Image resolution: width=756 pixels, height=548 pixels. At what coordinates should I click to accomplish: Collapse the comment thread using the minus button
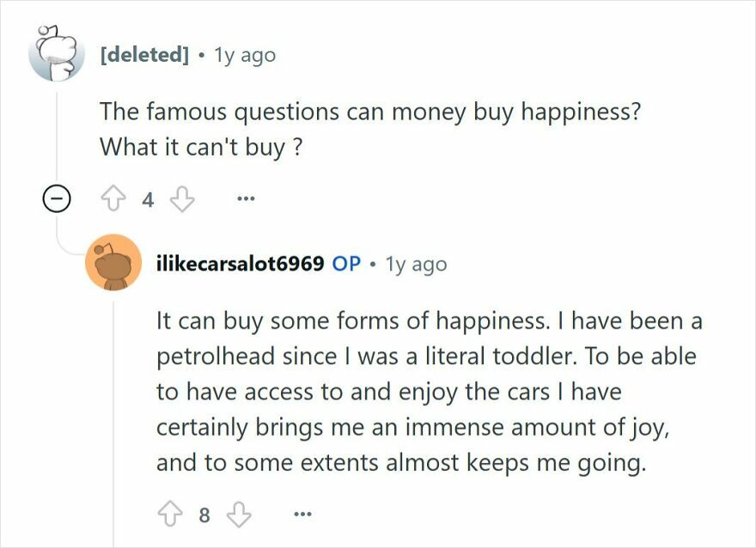55,199
